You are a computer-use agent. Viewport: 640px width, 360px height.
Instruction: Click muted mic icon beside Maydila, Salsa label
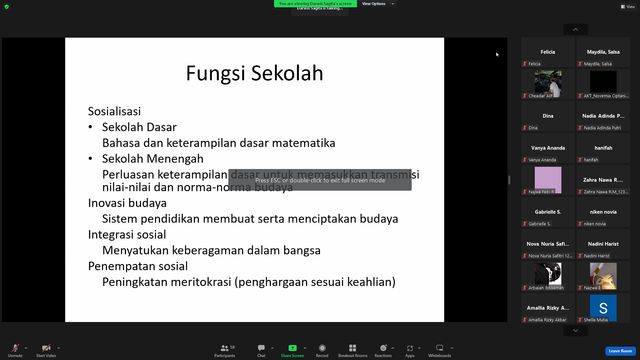pos(580,64)
